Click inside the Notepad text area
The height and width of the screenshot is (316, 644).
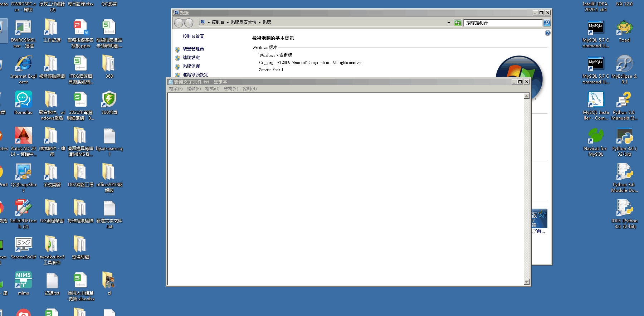(x=346, y=189)
